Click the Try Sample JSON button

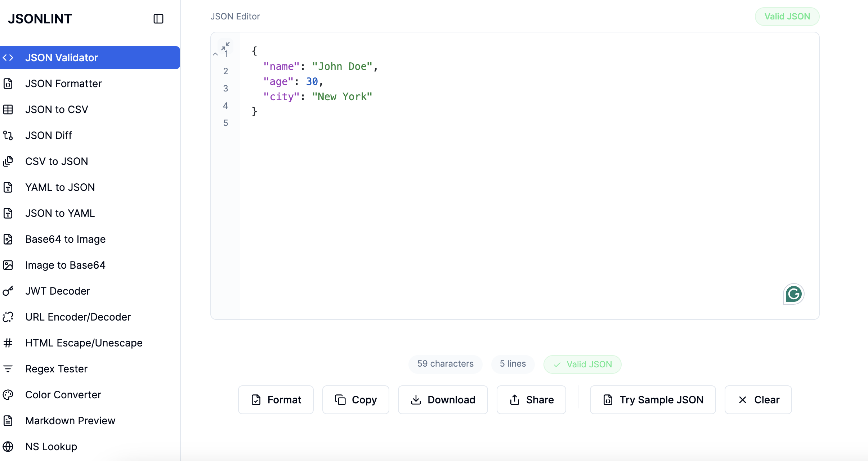(x=652, y=399)
